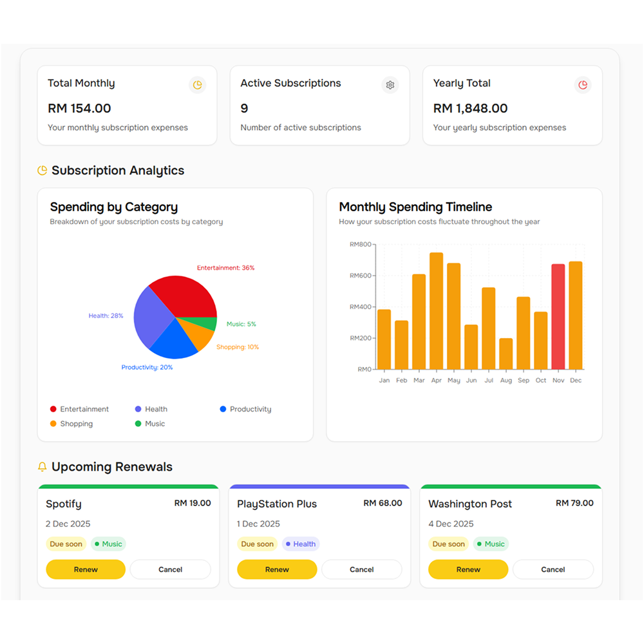Cancel the Washington Post subscription
This screenshot has height=644, width=644.
[x=553, y=569]
